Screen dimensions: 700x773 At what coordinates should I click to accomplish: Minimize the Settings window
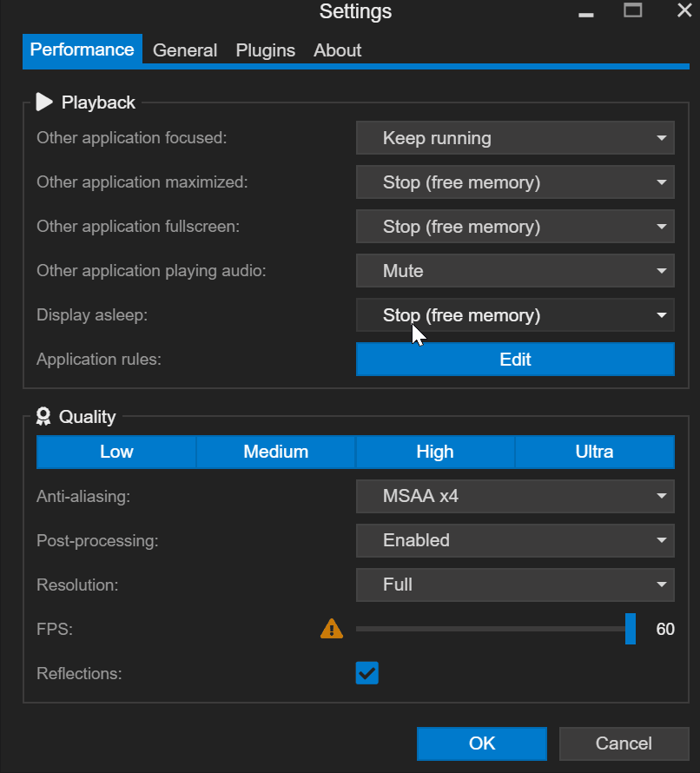(x=587, y=13)
